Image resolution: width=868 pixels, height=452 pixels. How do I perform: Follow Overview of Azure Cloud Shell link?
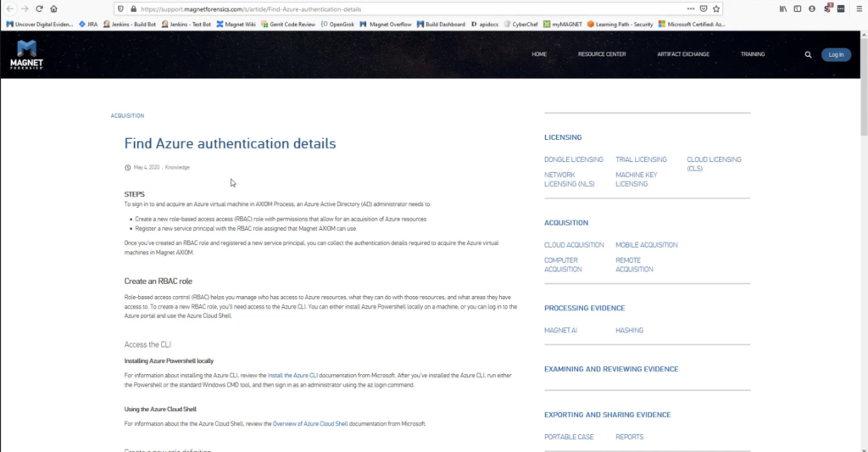310,424
